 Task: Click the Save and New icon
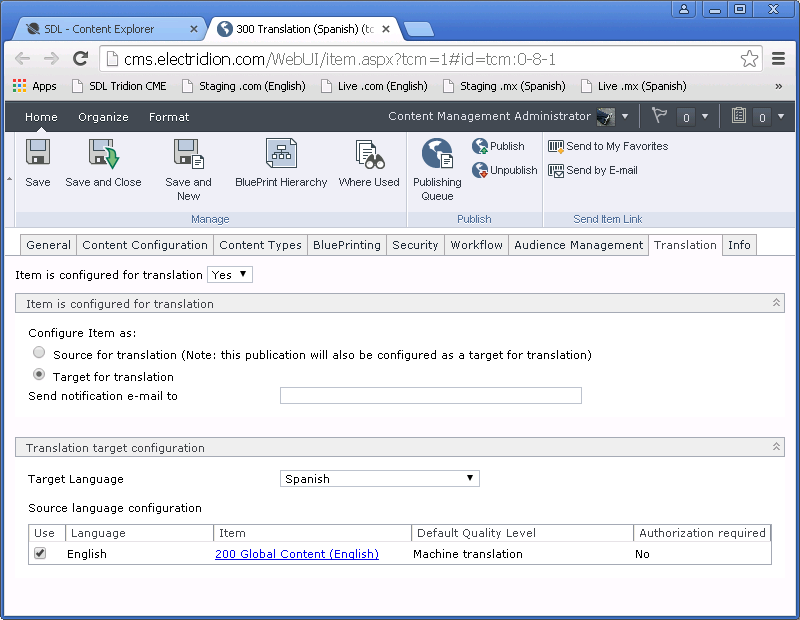click(x=188, y=155)
